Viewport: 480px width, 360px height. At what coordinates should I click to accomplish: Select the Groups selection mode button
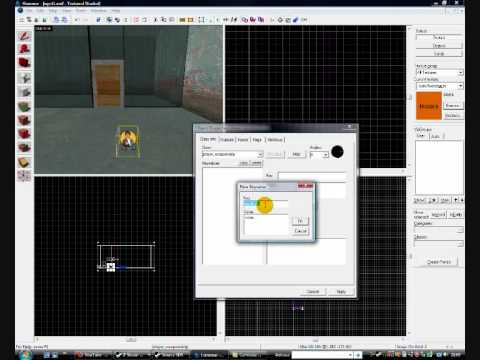coord(439,38)
